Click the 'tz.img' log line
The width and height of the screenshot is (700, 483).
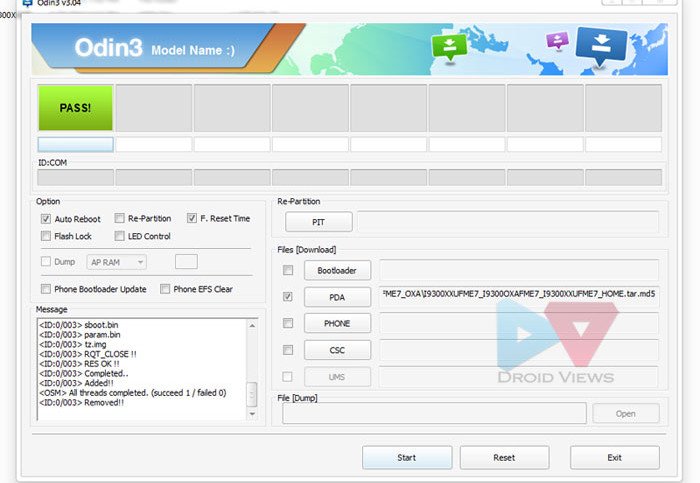[73, 344]
